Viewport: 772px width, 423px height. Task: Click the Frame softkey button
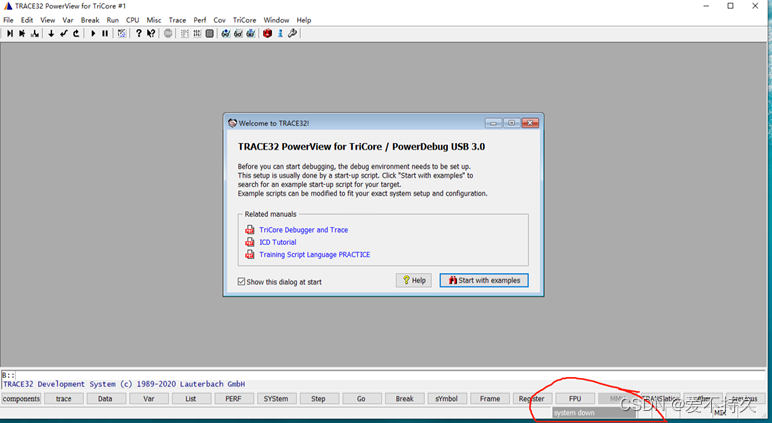490,398
